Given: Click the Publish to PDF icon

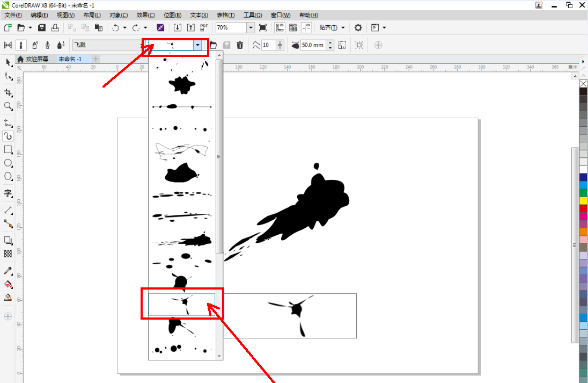Looking at the screenshot, I should (x=204, y=27).
